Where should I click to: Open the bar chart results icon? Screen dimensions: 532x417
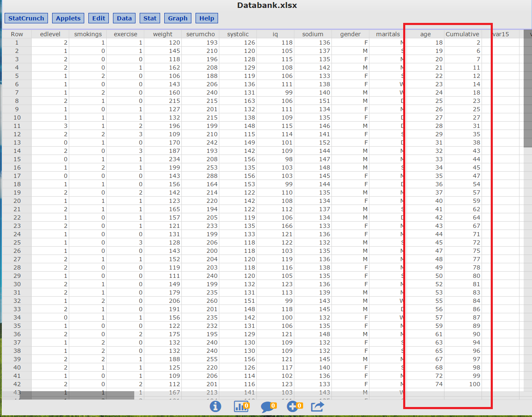pos(241,406)
